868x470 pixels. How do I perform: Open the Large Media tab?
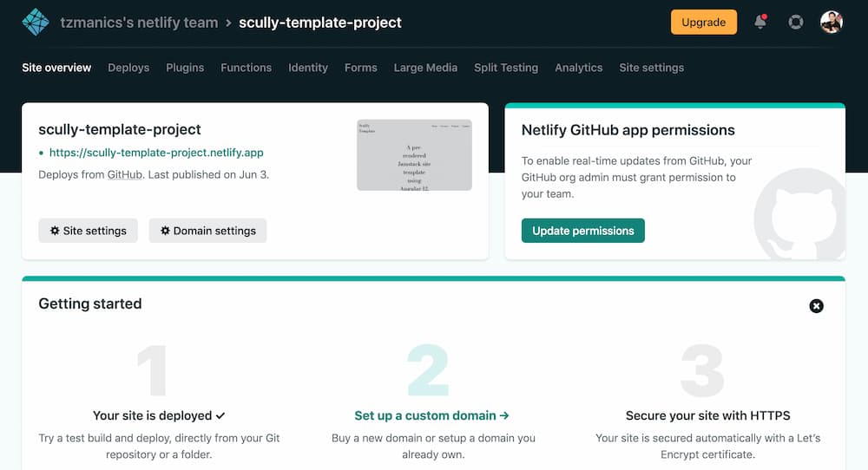[x=425, y=68]
